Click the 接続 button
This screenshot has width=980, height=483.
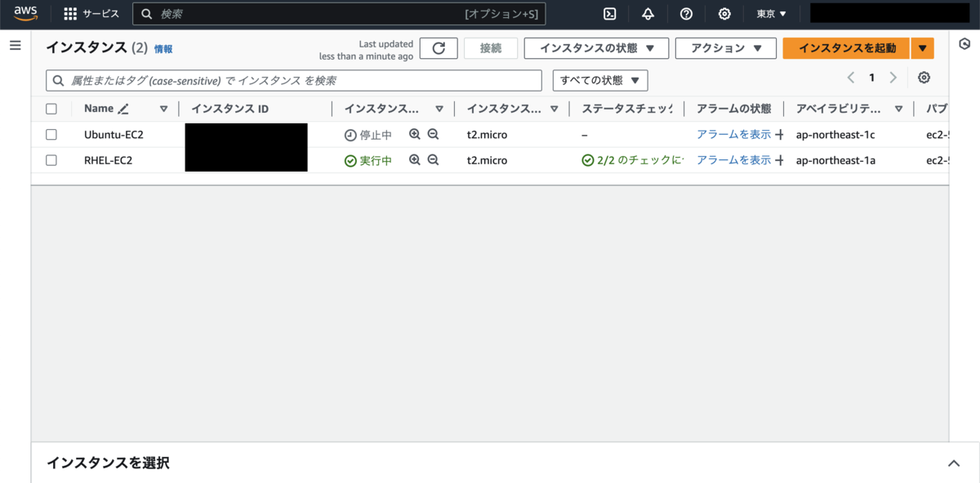(x=491, y=48)
